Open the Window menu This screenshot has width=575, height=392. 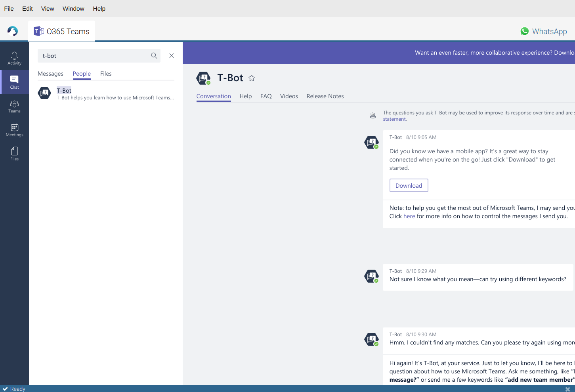(x=73, y=9)
